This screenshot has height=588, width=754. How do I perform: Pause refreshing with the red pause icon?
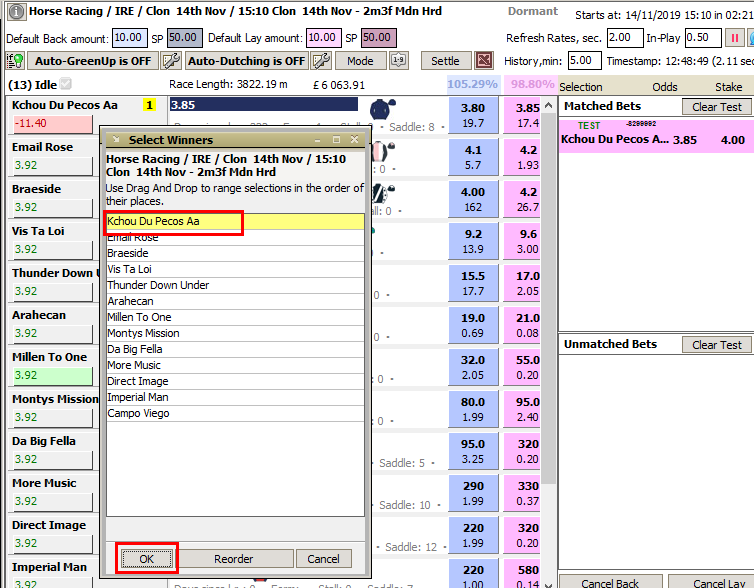(734, 38)
